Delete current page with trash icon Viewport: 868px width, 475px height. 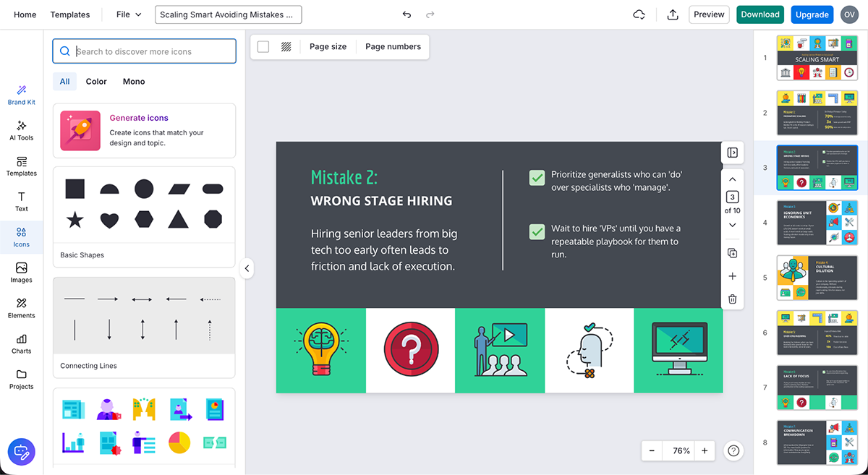pyautogui.click(x=732, y=299)
